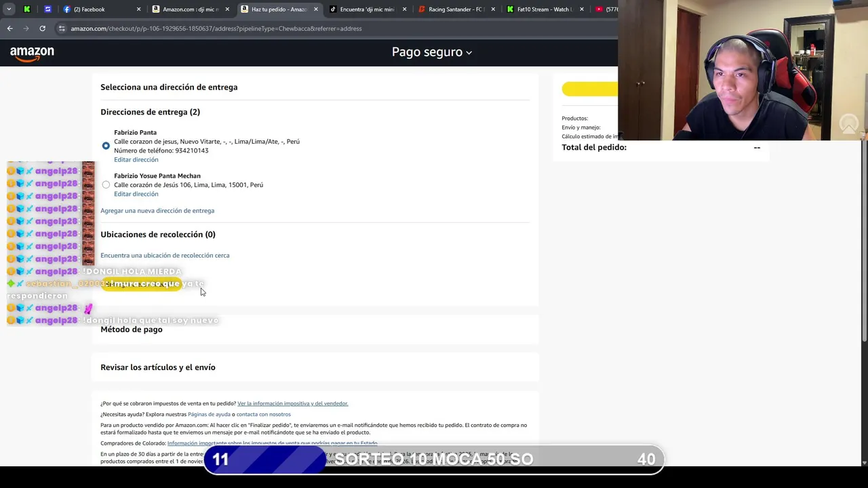Edit the Calle corazón de Jesús 106 address
Image resolution: width=868 pixels, height=488 pixels.
136,194
